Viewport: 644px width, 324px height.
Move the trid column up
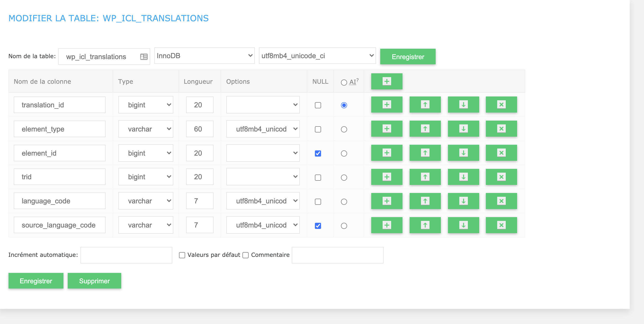point(425,177)
